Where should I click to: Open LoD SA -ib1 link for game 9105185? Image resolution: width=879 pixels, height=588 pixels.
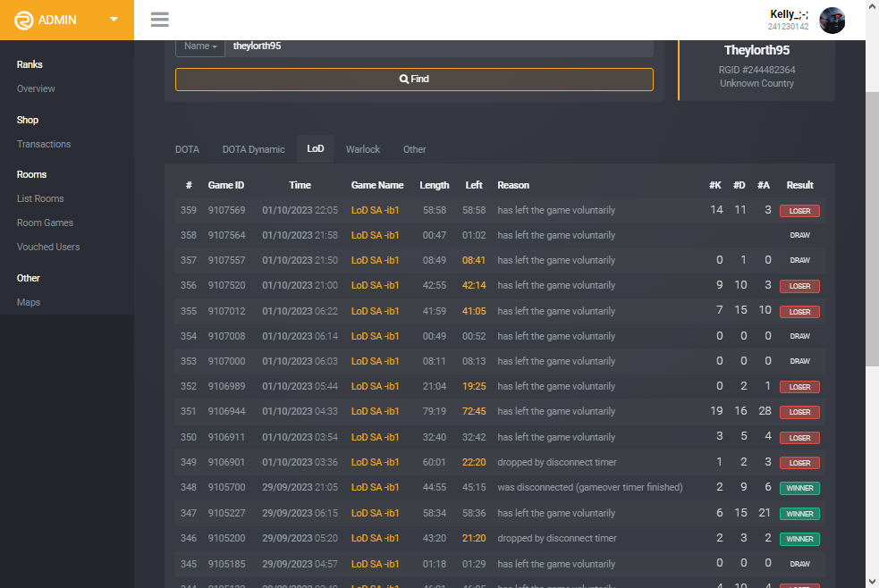(375, 565)
